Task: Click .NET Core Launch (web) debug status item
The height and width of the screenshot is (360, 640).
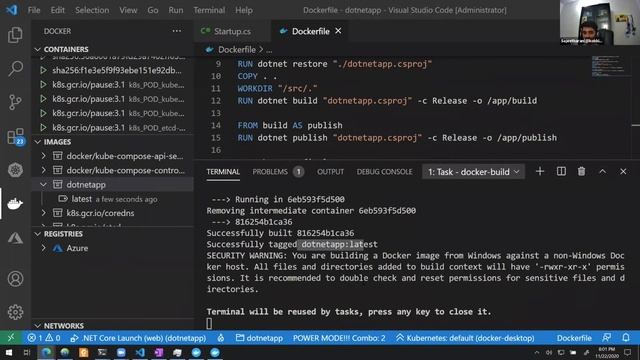Action: 138,338
